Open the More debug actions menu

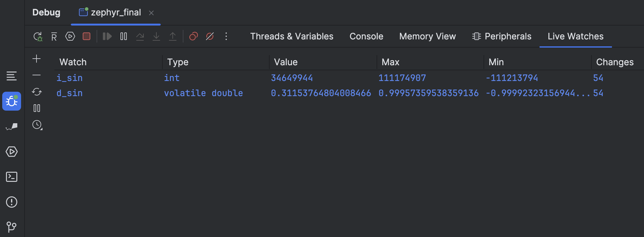click(x=226, y=37)
